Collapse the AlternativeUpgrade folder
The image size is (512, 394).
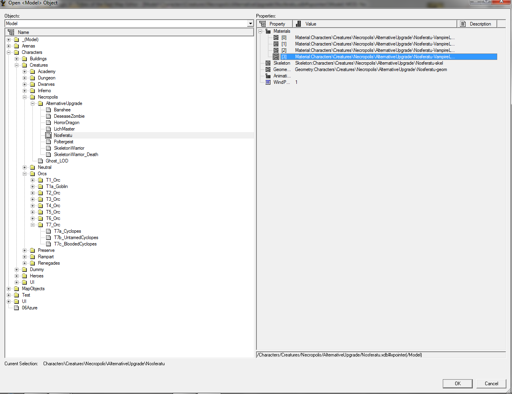click(x=33, y=103)
